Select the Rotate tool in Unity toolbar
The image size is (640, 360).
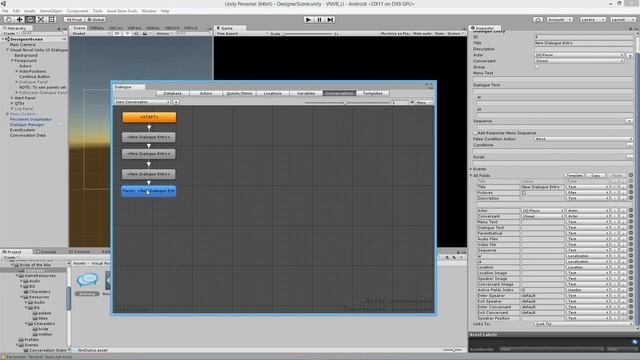tap(30, 19)
